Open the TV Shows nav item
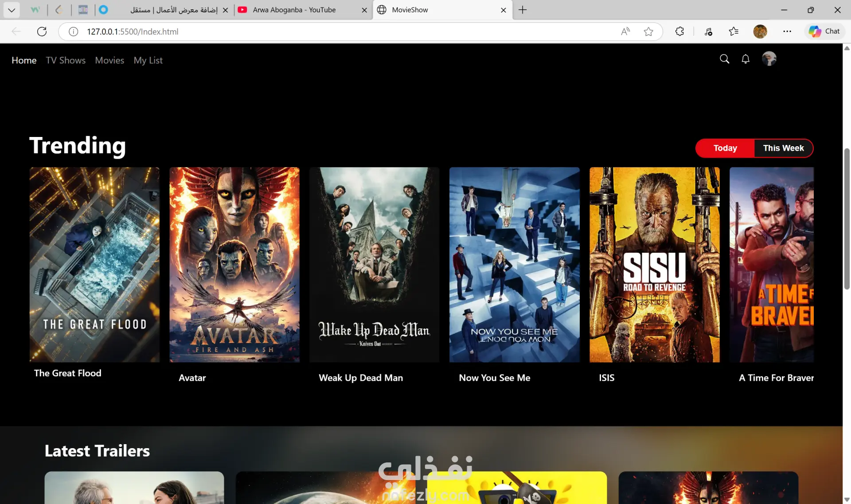The width and height of the screenshot is (851, 504). click(66, 60)
